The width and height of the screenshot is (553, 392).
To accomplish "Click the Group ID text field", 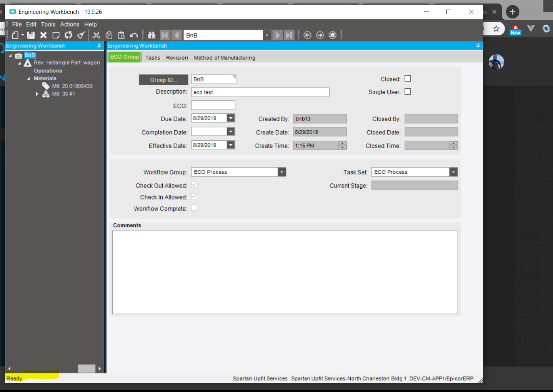I will 213,79.
